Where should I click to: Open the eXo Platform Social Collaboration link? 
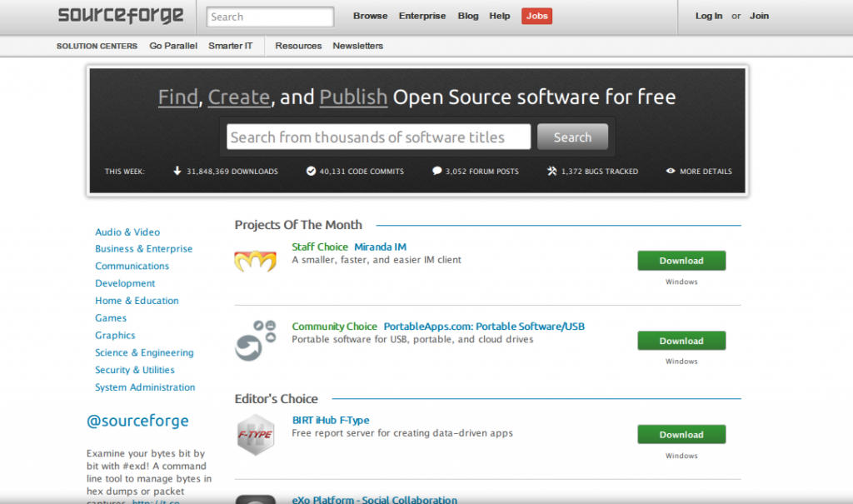[375, 500]
